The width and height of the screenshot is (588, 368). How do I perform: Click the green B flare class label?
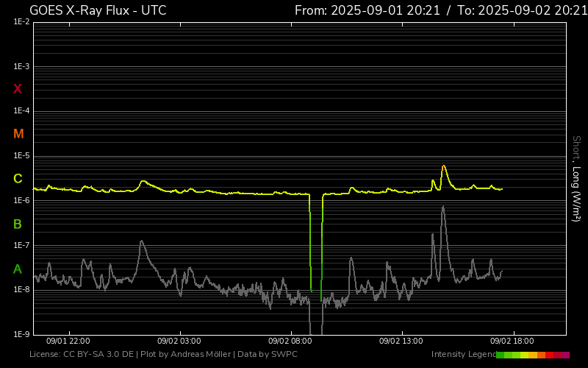[18, 224]
